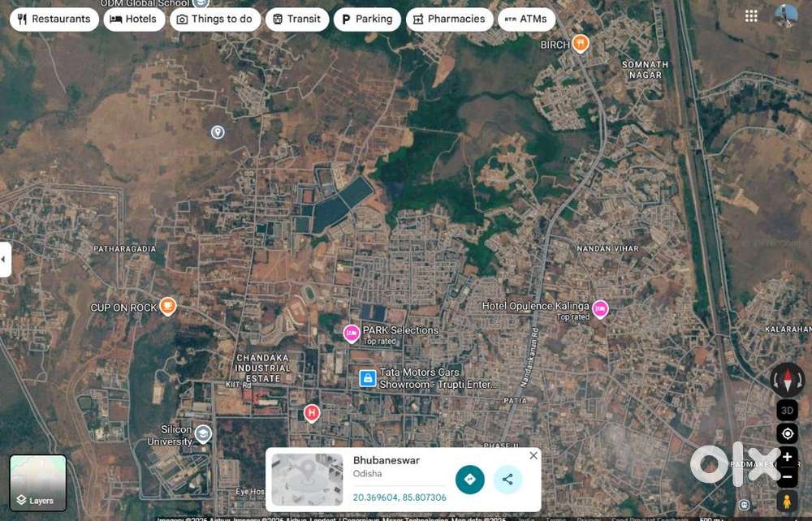Open the Google apps grid
812x521 pixels.
(x=751, y=16)
